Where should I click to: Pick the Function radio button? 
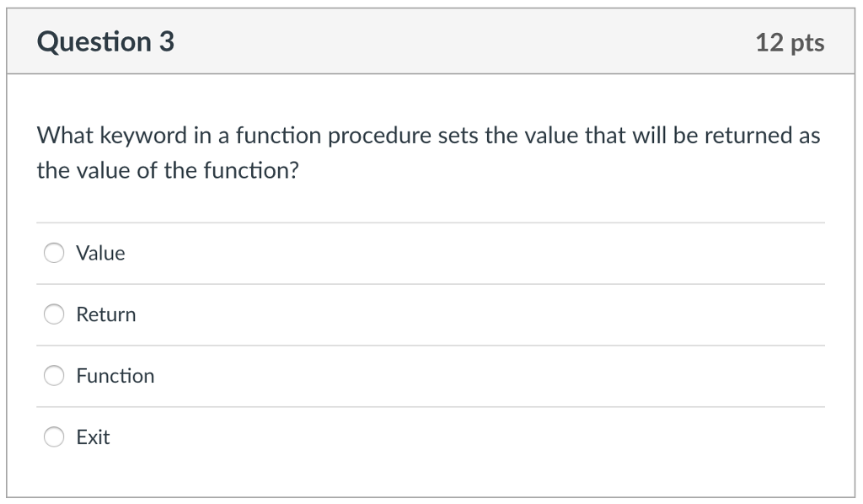pos(54,376)
